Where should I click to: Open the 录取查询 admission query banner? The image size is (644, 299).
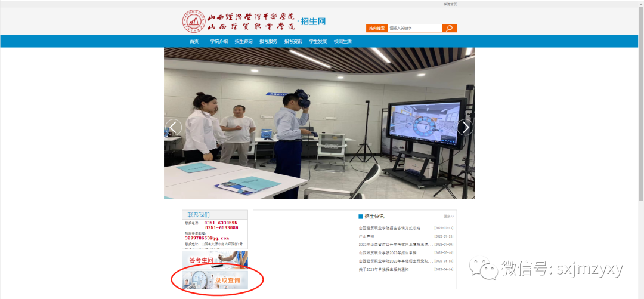tap(215, 280)
